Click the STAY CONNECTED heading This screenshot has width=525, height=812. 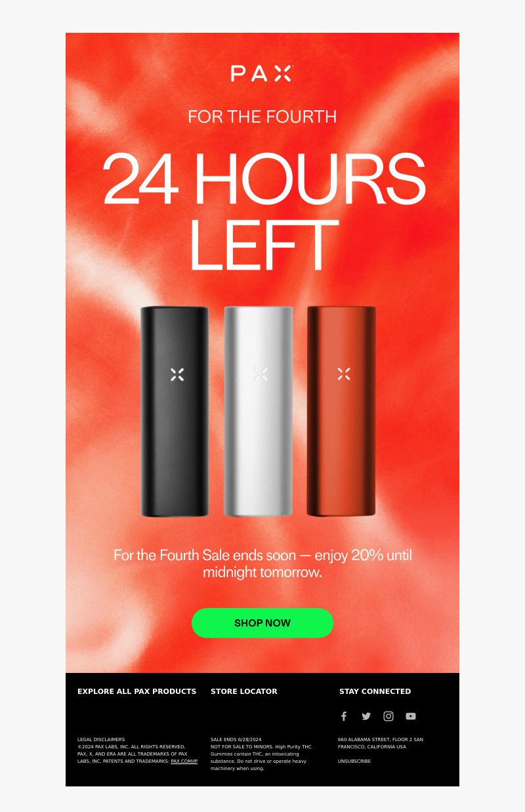tap(375, 691)
